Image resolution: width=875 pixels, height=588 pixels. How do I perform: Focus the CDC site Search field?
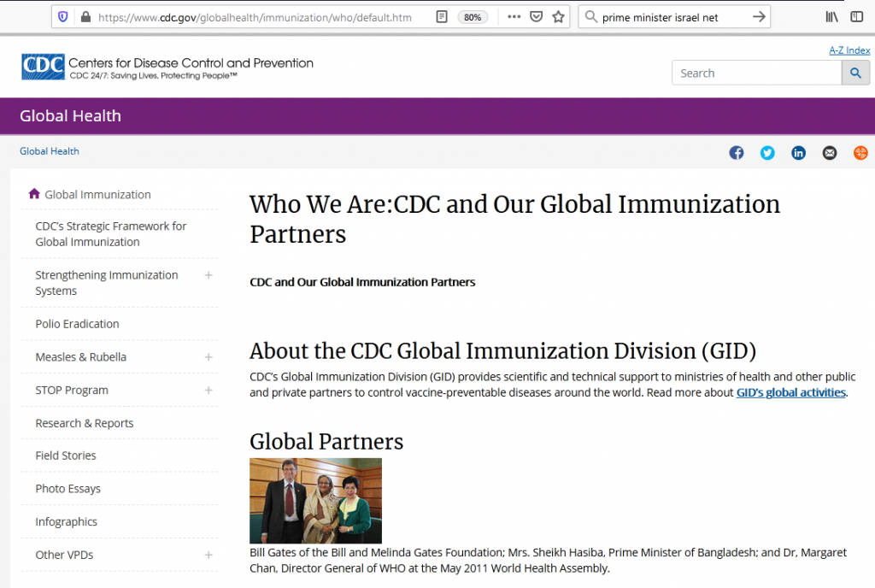tap(757, 73)
